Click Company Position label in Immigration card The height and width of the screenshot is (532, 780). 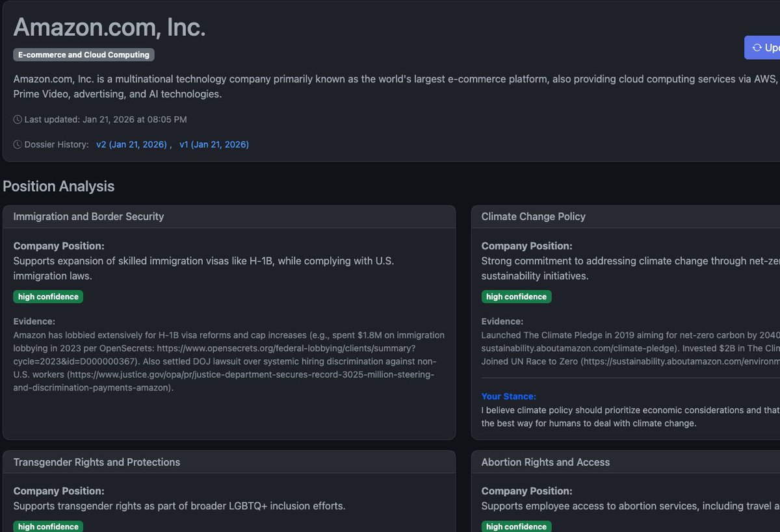click(x=59, y=246)
